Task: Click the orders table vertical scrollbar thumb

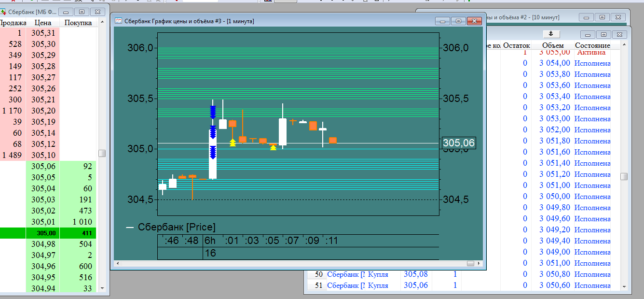Action: tap(624, 176)
